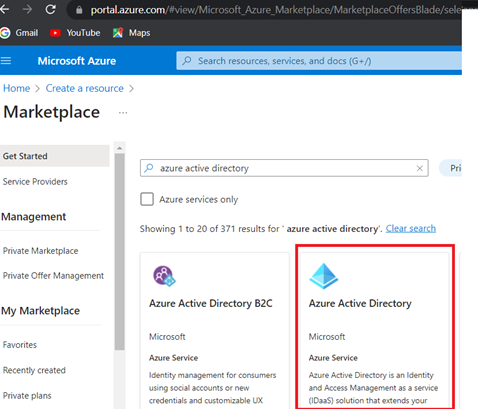Open the Azure Active Directory B2C card title

211,303
